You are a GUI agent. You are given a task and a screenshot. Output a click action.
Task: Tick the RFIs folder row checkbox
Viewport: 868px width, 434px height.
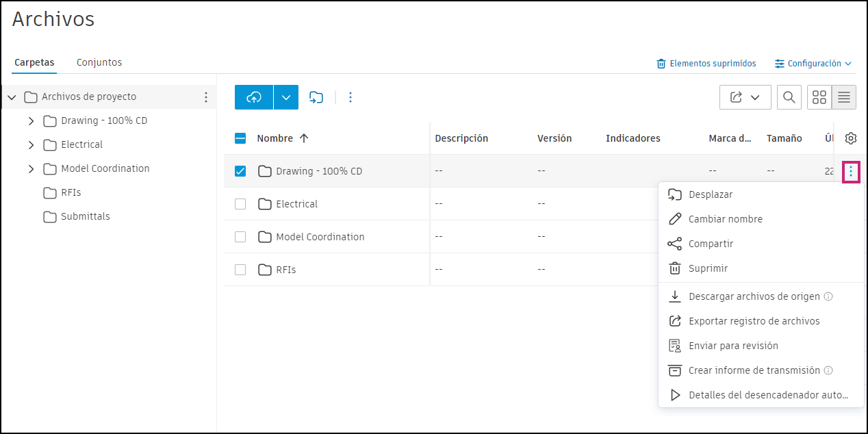tap(240, 270)
